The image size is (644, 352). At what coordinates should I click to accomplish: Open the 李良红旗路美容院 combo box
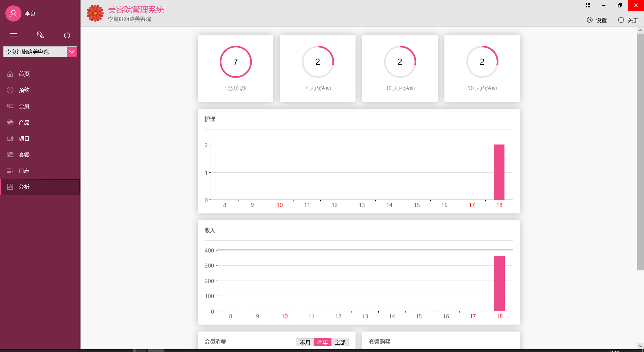35,52
